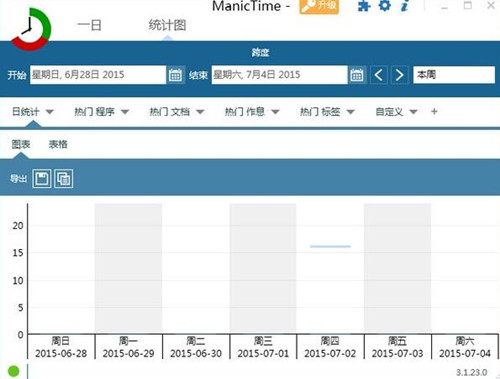
Task: Switch to the 表格 view tab
Action: (58, 144)
